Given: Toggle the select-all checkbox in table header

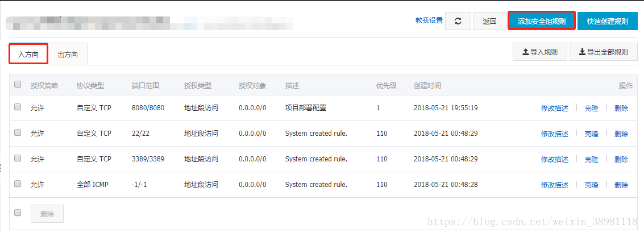Looking at the screenshot, I should point(18,85).
